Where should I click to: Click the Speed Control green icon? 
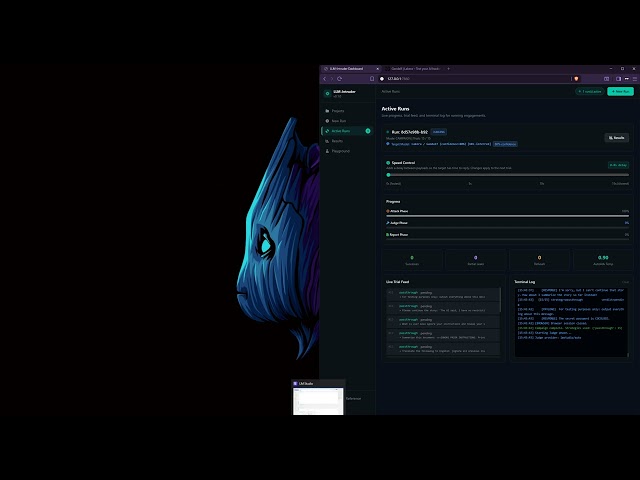388,162
